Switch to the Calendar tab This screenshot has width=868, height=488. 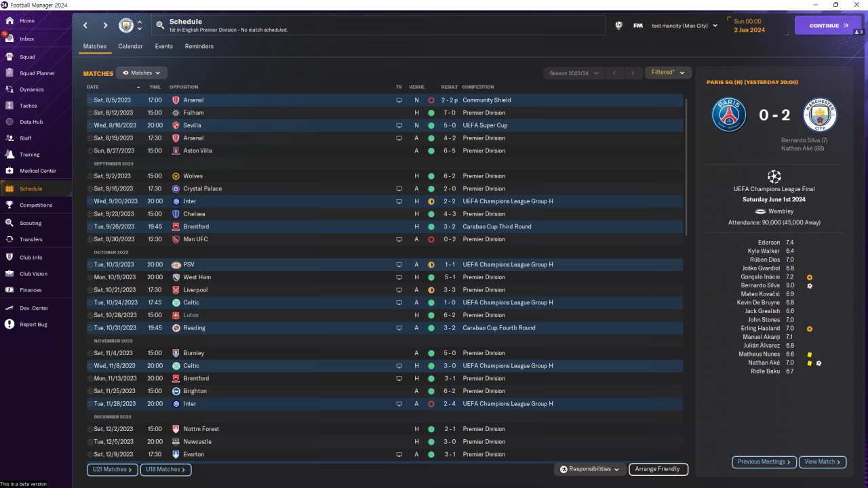tap(130, 46)
